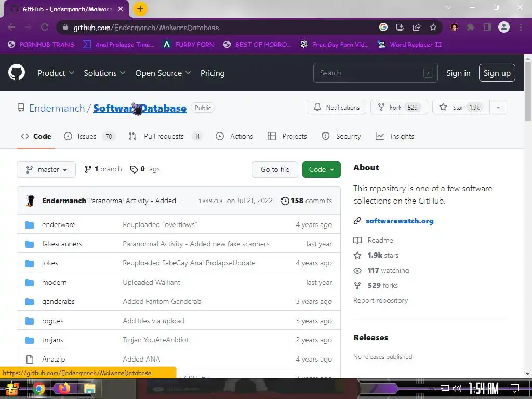This screenshot has height=399, width=532.
Task: Focus the GitHub search field
Action: tap(375, 73)
